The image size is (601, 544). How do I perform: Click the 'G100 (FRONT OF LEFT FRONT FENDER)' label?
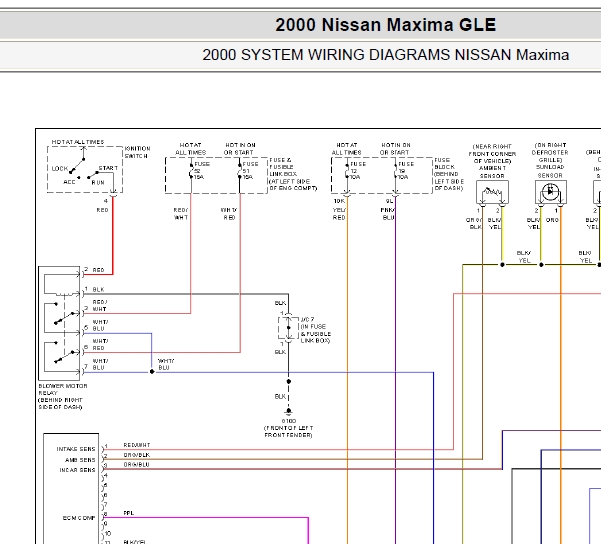pyautogui.click(x=289, y=428)
